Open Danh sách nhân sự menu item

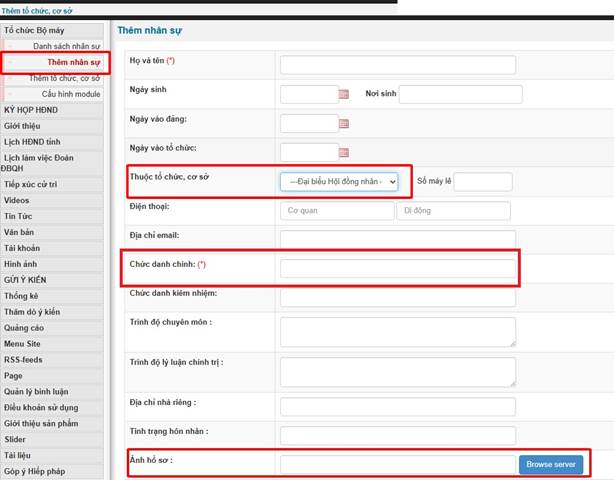point(67,47)
